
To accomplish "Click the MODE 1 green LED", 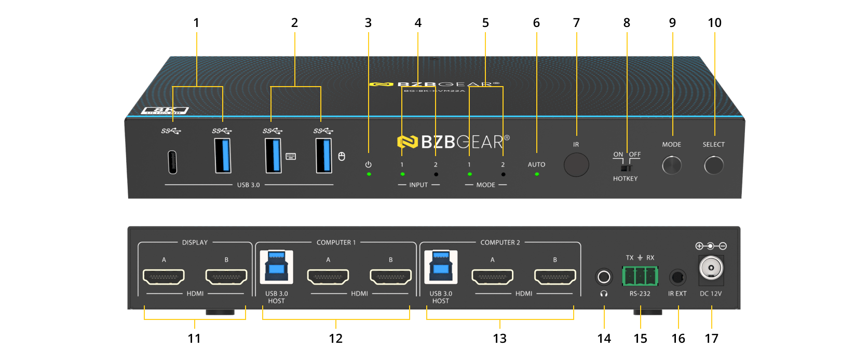I will 469,174.
